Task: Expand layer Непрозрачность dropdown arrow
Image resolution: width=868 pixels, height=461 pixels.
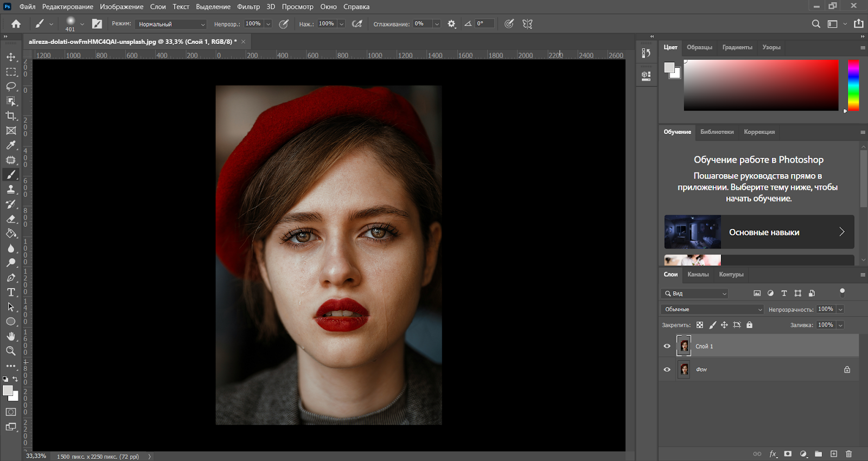Action: (840, 309)
